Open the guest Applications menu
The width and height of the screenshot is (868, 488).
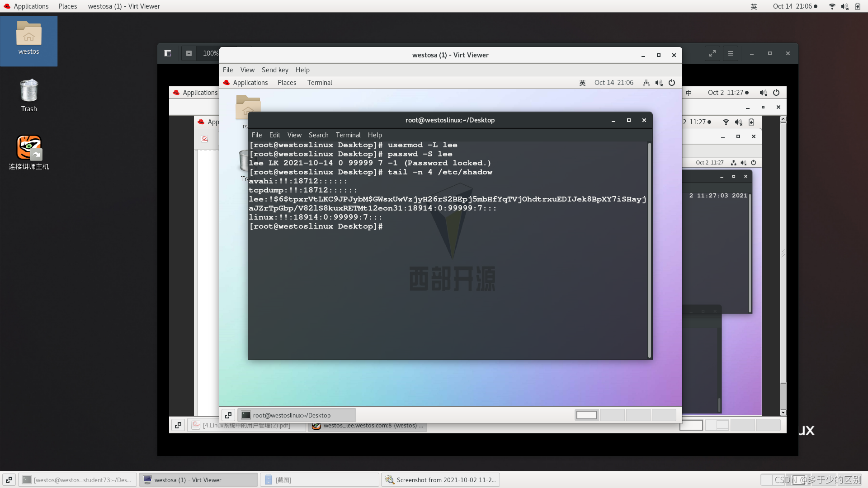pos(250,83)
